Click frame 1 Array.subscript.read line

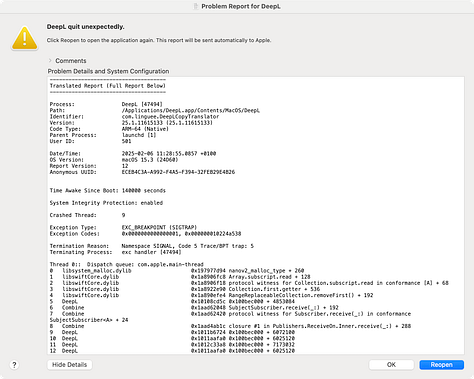180,277
